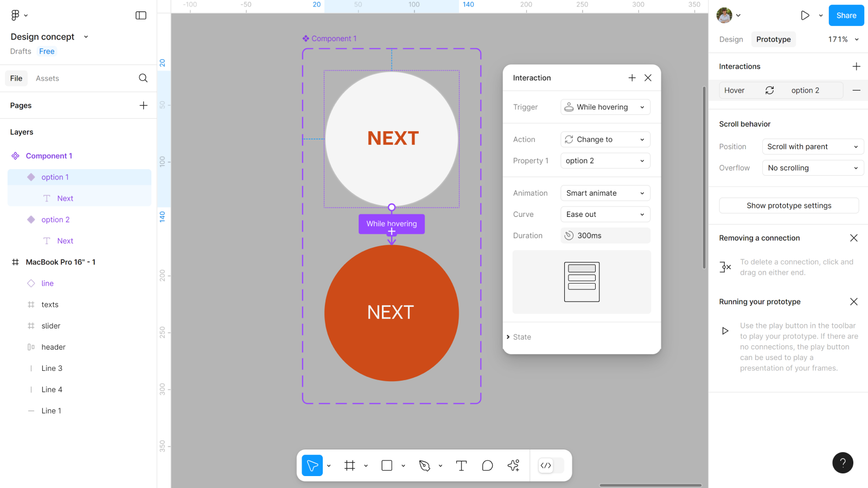Click the Share button

(846, 15)
